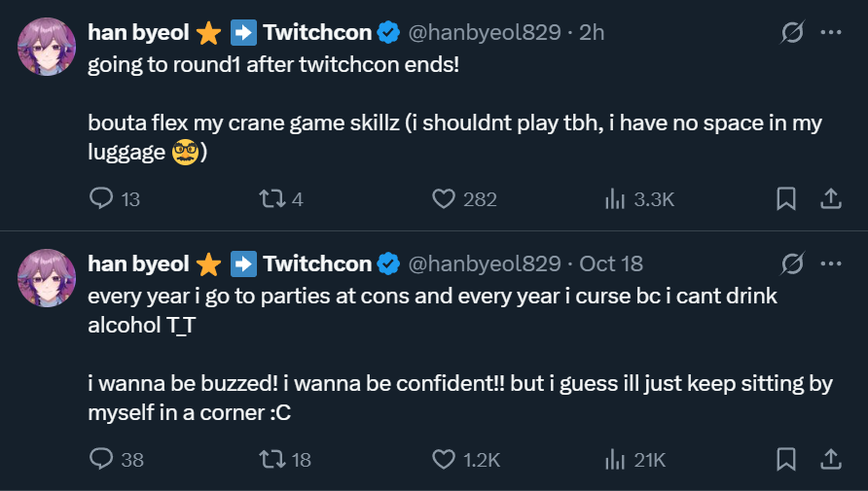Viewport: 868px width, 491px height.
Task: Repost the round1 crane game tweet
Action: [x=271, y=199]
